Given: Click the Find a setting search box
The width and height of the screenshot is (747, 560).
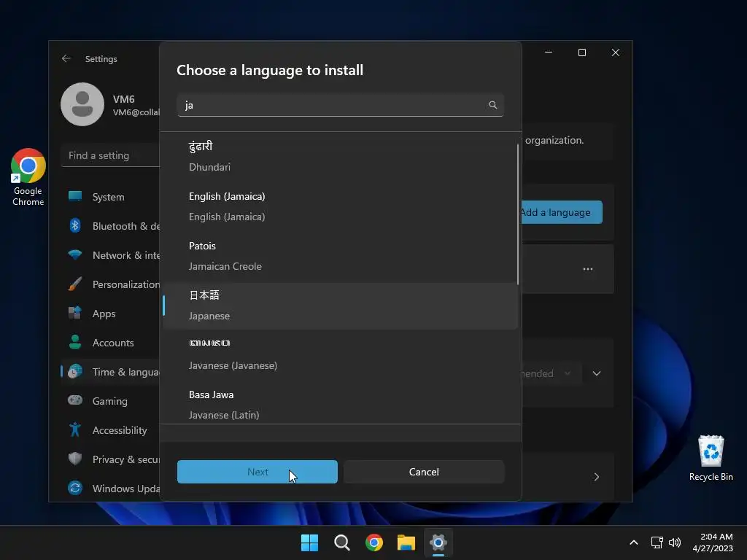Looking at the screenshot, I should (x=111, y=156).
